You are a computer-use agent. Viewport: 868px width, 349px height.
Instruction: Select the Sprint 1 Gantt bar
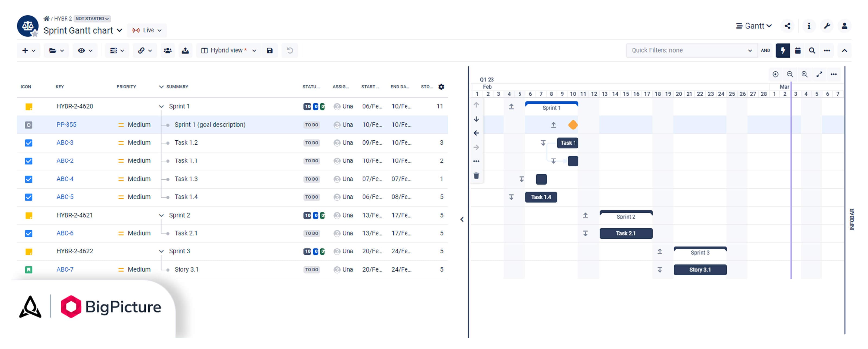[552, 106]
